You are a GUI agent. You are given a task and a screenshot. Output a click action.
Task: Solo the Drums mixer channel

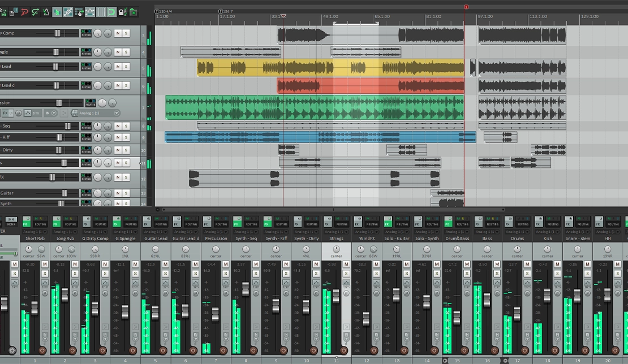(527, 274)
